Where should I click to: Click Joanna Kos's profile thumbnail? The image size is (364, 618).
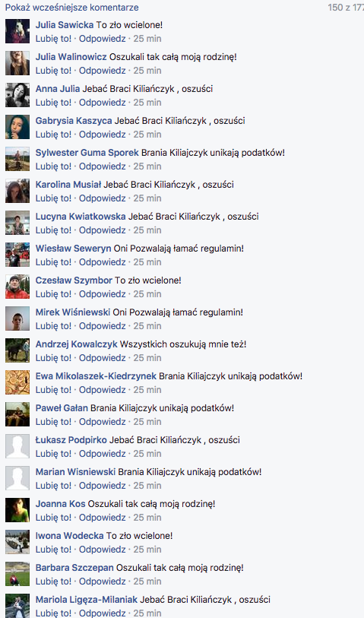(17, 510)
